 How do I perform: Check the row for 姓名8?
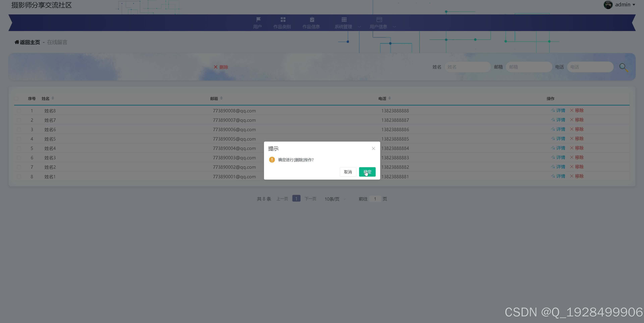click(19, 111)
